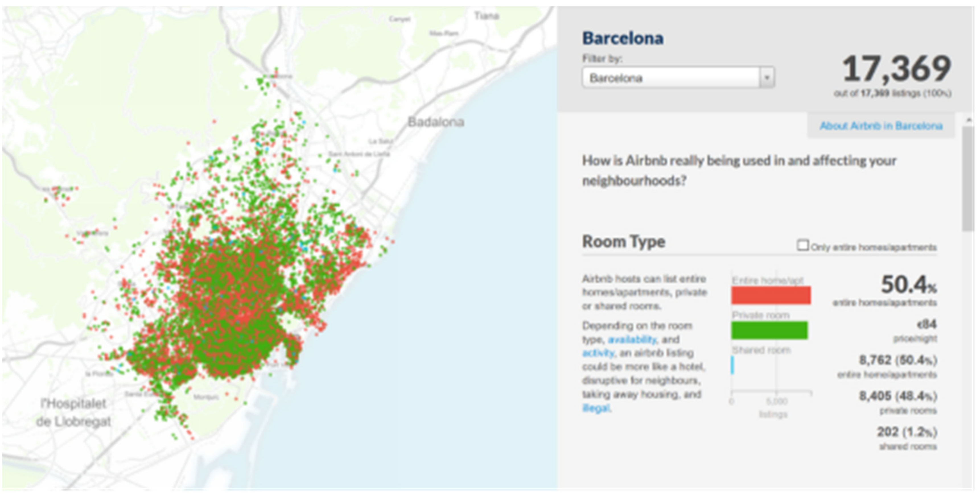Click the Barcelona city title
980x496 pixels.
click(x=623, y=38)
